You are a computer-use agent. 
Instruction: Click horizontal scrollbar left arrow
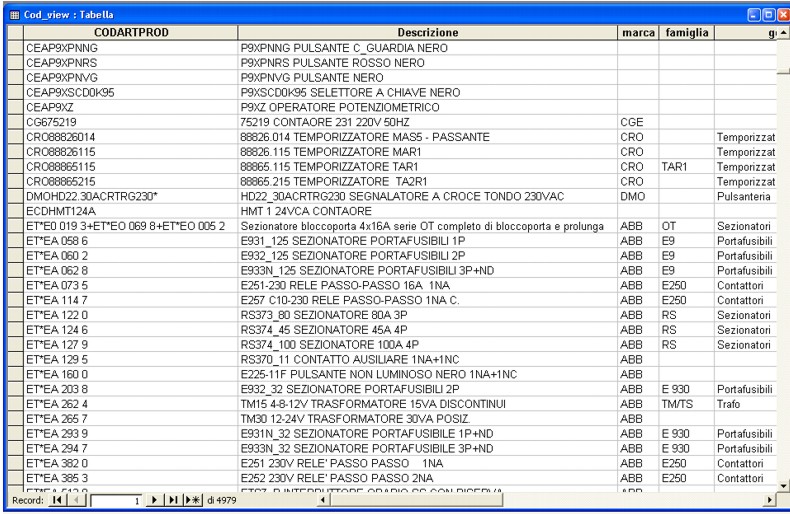(325, 500)
